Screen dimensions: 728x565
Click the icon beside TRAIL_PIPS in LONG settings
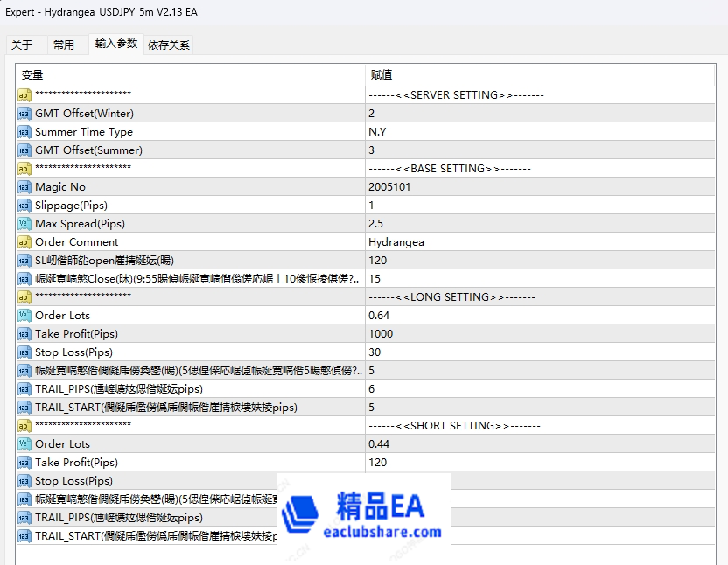(24, 389)
